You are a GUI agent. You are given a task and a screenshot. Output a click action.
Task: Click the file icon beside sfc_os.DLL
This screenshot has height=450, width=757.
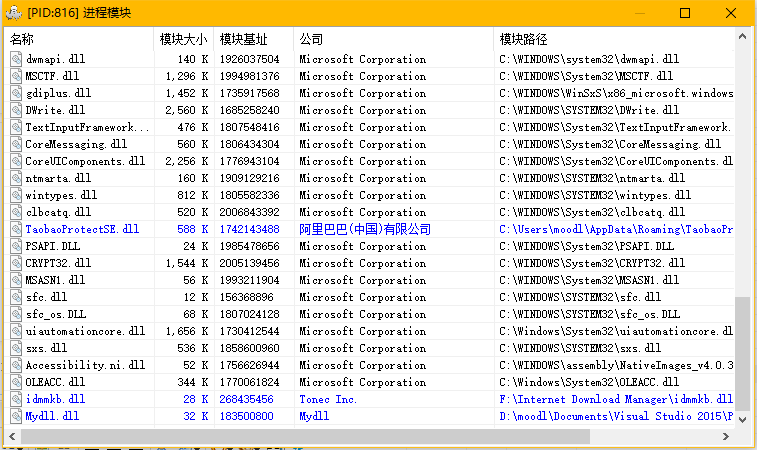coord(16,314)
